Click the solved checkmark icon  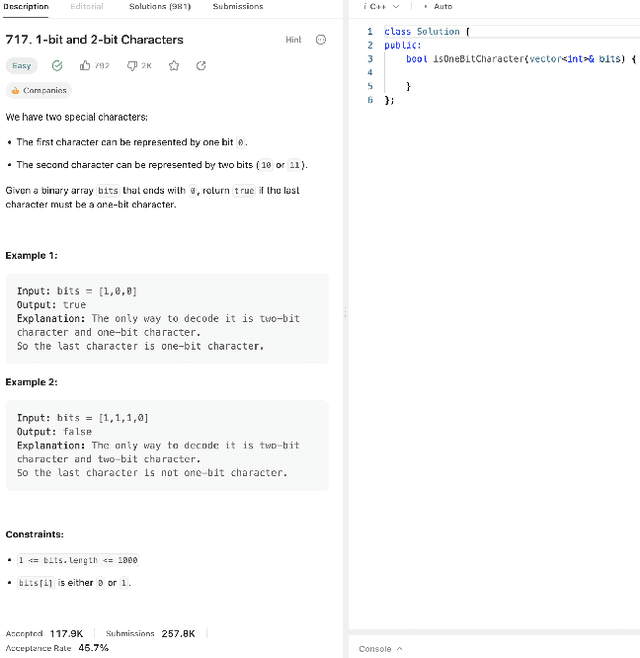point(57,66)
